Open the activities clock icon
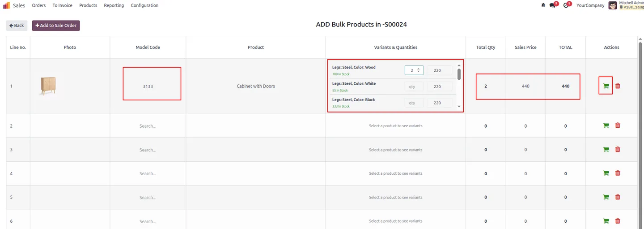The image size is (644, 229). 567,5
